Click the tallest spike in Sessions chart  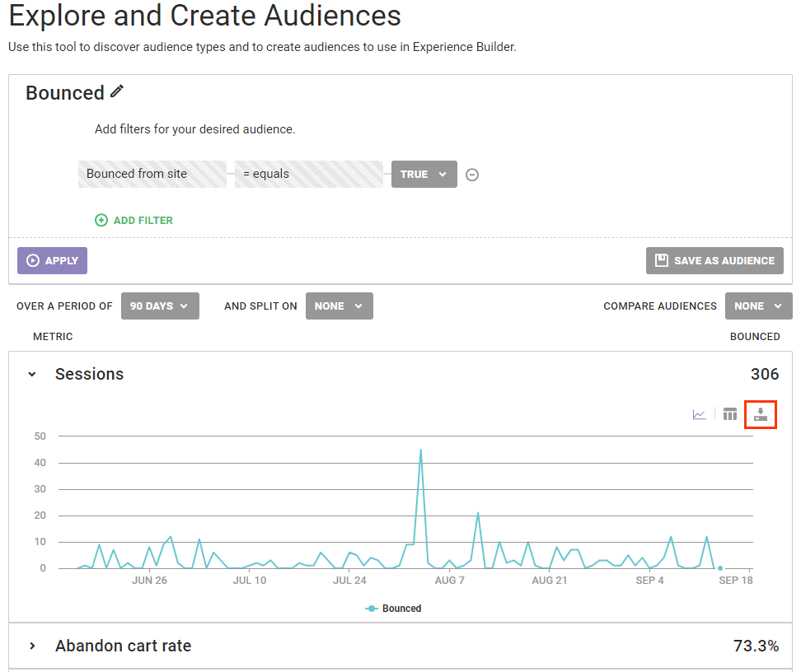pyautogui.click(x=421, y=450)
